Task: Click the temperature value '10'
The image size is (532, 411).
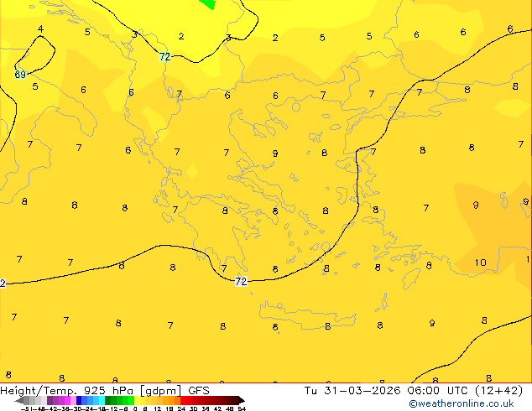Action: [x=480, y=263]
